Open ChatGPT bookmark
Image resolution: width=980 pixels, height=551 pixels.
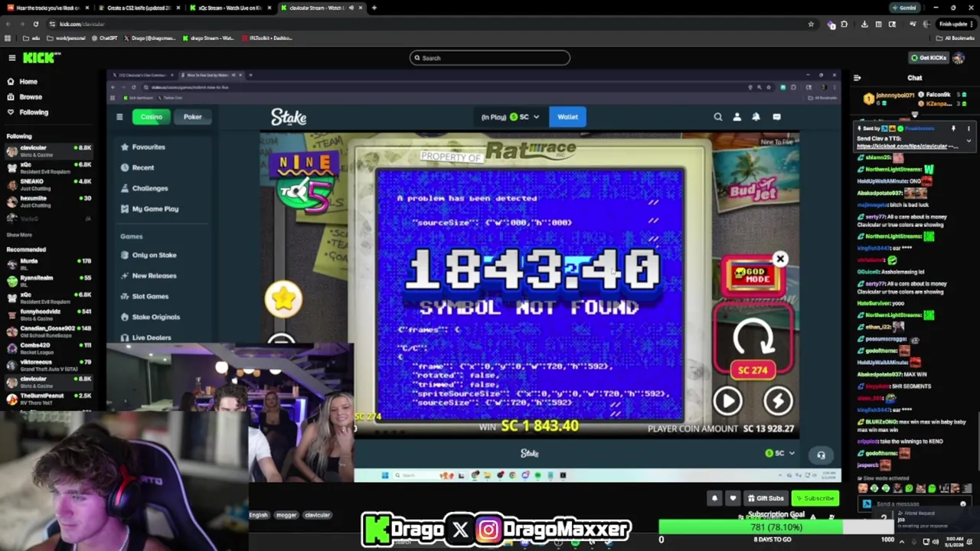point(104,37)
